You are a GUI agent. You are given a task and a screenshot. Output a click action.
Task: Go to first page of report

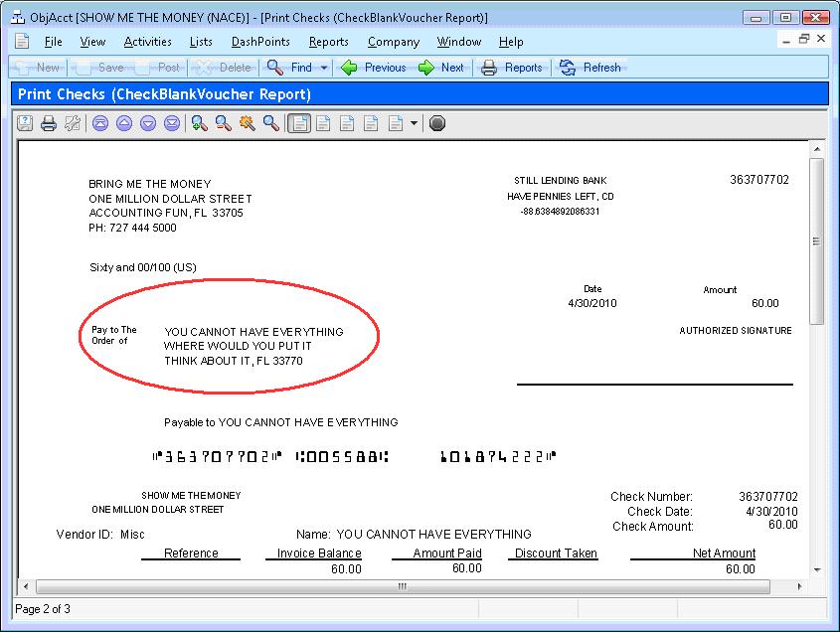pyautogui.click(x=99, y=123)
